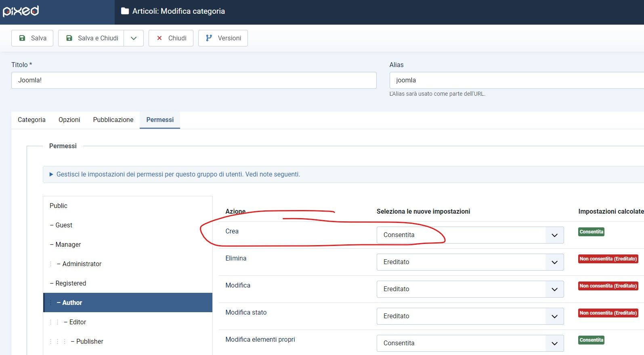Expand the permissions notes disclosure triangle
644x355 pixels.
pyautogui.click(x=51, y=174)
